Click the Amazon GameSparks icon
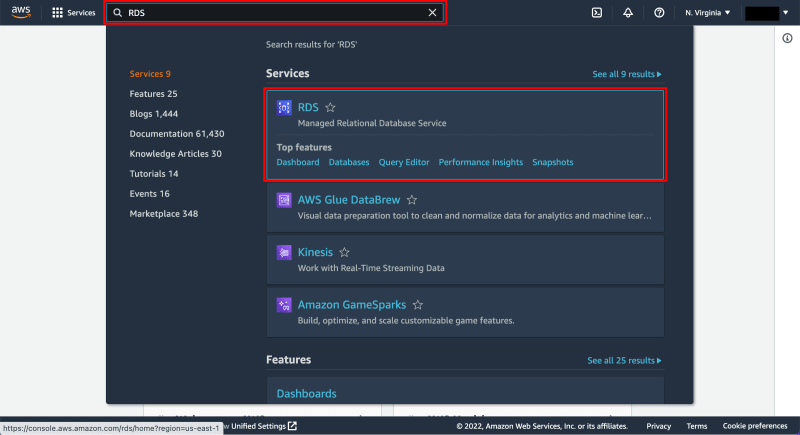 [284, 305]
